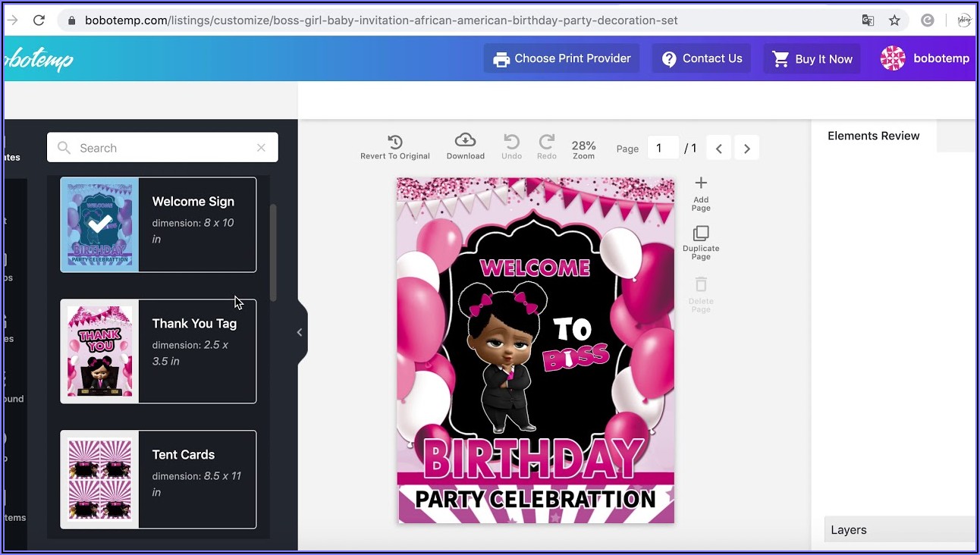Select the checked Welcome Sign template
The image size is (980, 555).
point(99,224)
